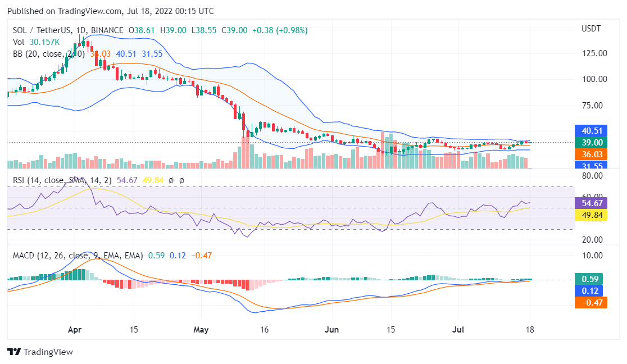Click the Jun label on time axis

[332, 330]
